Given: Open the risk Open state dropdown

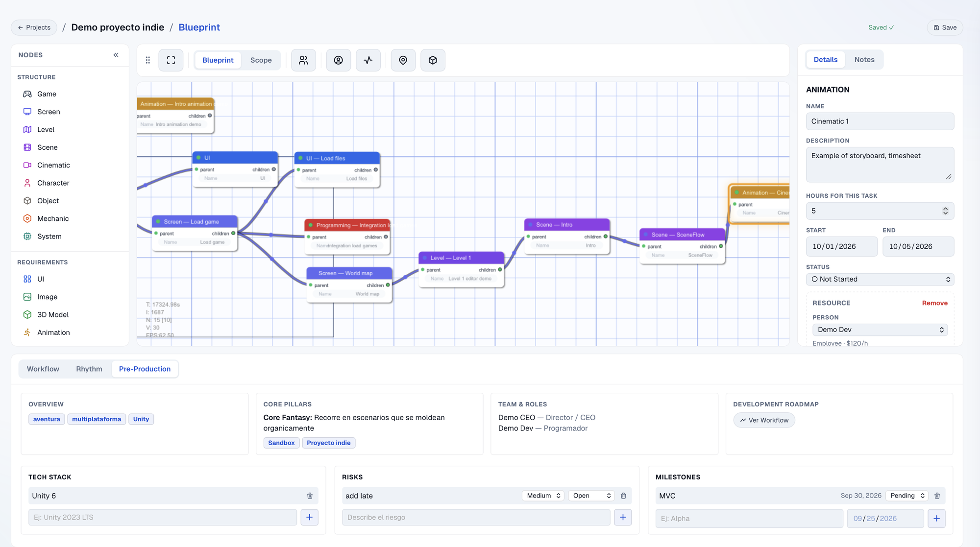Looking at the screenshot, I should 591,496.
